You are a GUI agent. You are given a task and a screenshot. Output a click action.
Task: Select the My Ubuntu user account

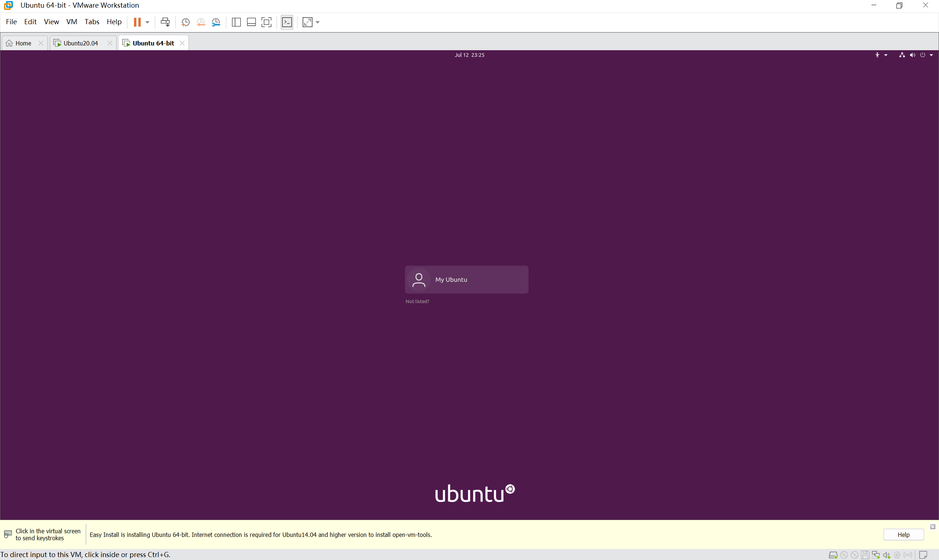466,280
